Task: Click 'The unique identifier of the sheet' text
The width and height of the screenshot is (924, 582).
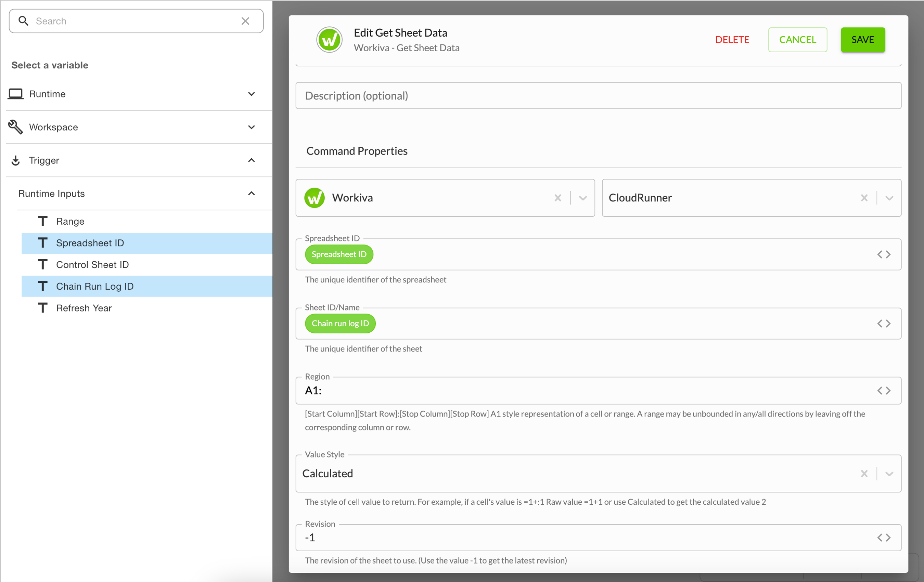Action: pyautogui.click(x=363, y=348)
